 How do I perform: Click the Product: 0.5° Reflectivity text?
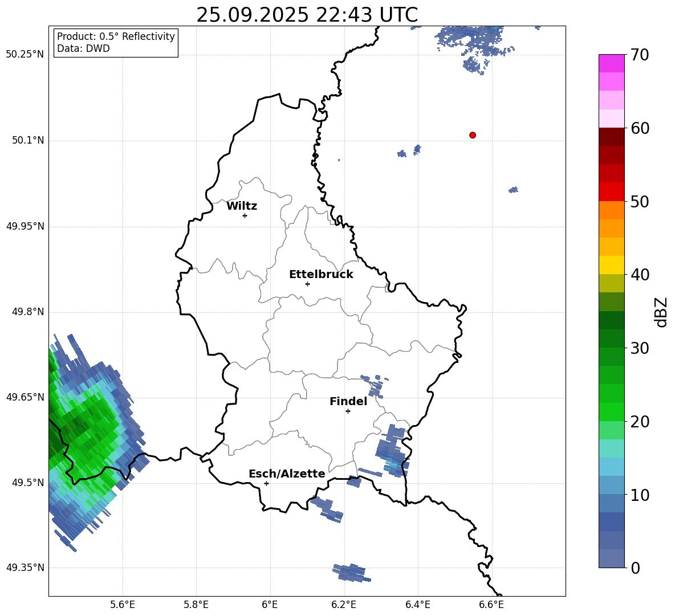[116, 36]
